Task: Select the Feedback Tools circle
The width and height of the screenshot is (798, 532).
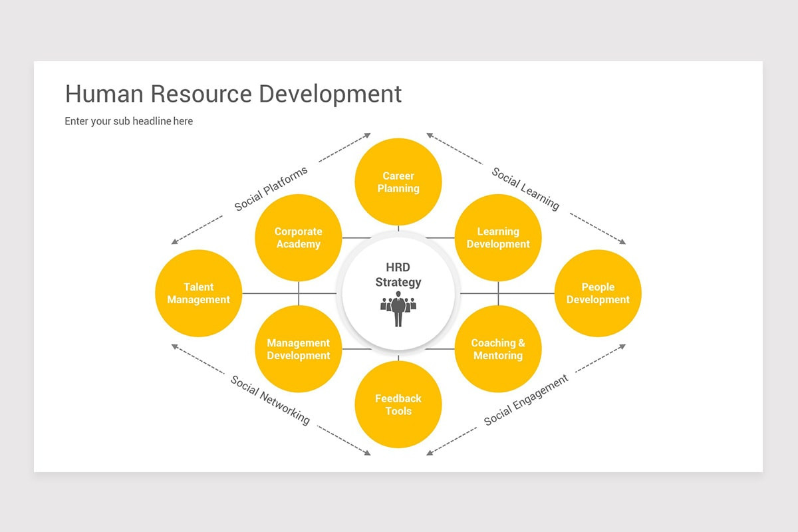Action: click(x=398, y=404)
